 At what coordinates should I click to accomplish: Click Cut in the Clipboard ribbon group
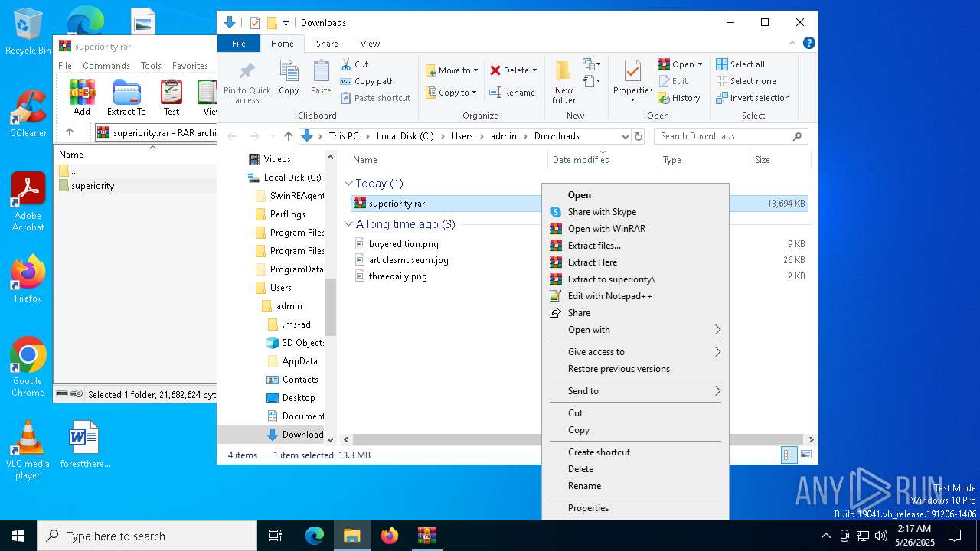coord(354,64)
